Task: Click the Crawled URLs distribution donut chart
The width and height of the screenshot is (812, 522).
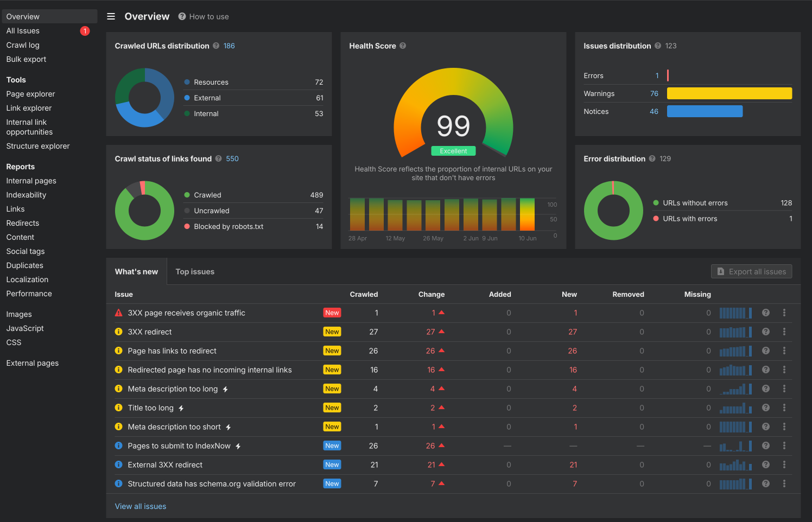Action: pos(144,98)
